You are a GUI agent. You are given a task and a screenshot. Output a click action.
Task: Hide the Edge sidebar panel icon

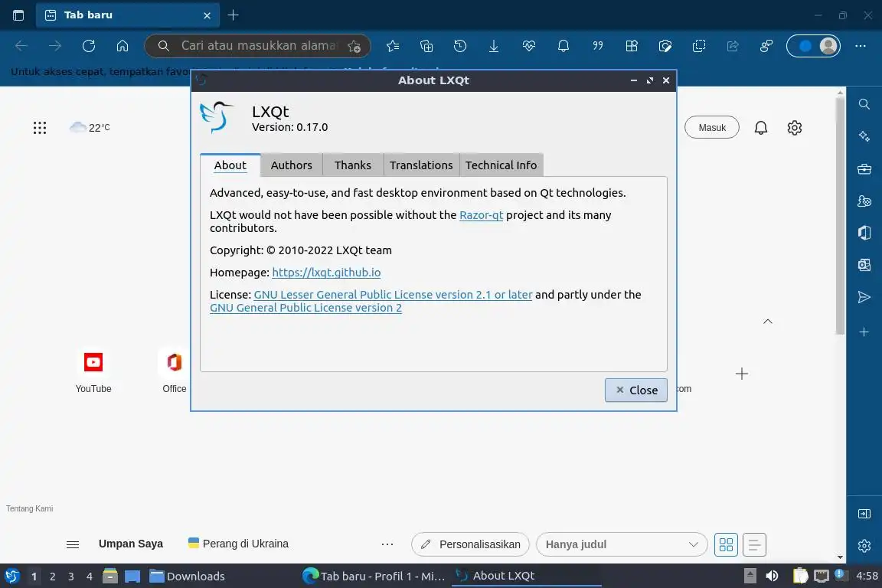864,514
